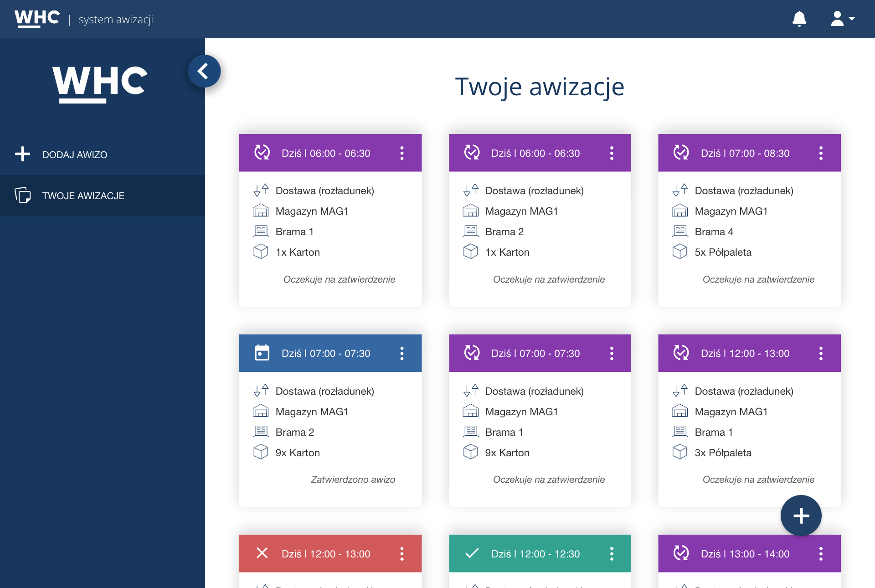Click pending status icon on purple 12:00 - 13:00 card
Viewport: 875px width, 588px height.
coord(681,353)
